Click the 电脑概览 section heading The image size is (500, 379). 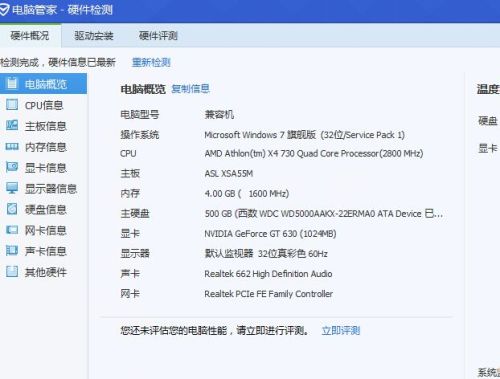(143, 89)
